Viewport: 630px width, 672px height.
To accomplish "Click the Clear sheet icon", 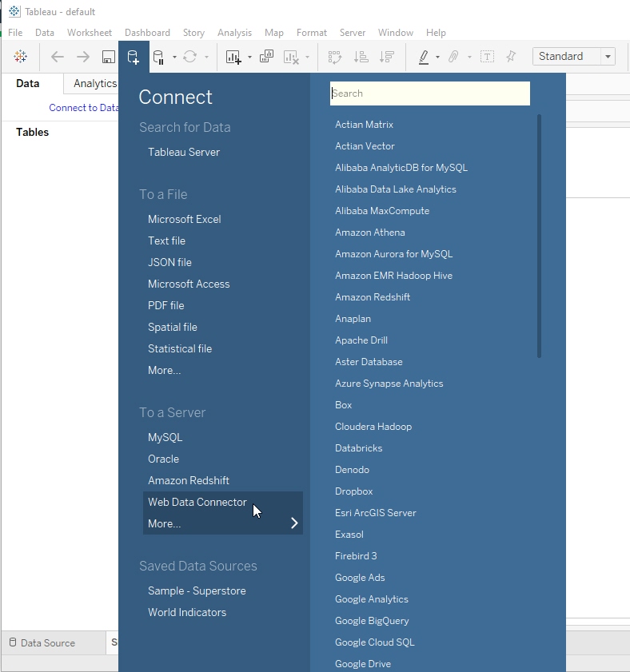I will [291, 57].
